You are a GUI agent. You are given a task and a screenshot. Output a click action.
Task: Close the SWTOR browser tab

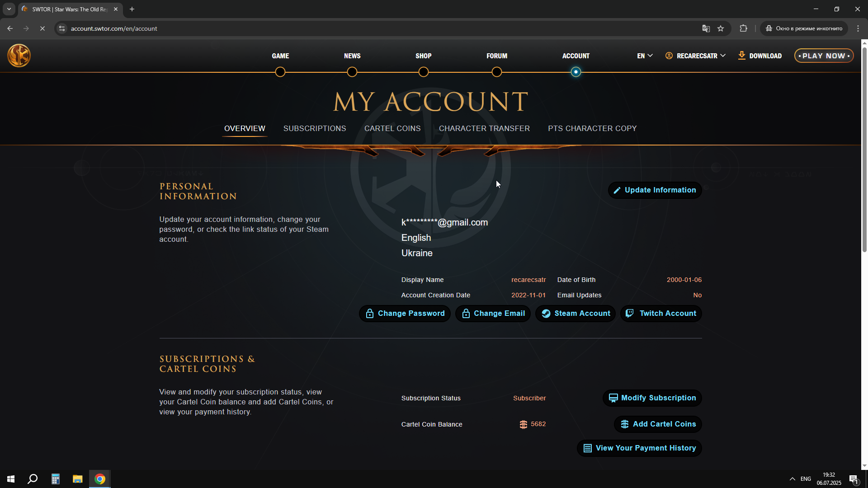pos(116,9)
